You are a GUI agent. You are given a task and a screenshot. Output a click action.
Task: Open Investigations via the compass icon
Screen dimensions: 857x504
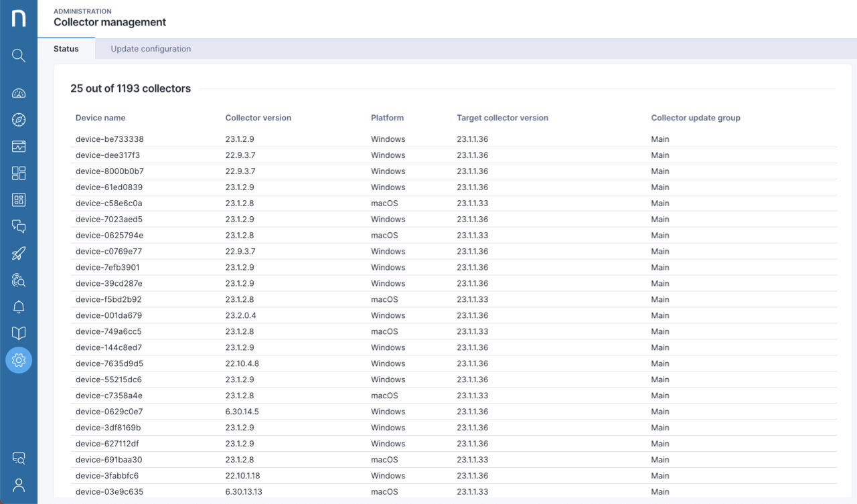tap(18, 120)
